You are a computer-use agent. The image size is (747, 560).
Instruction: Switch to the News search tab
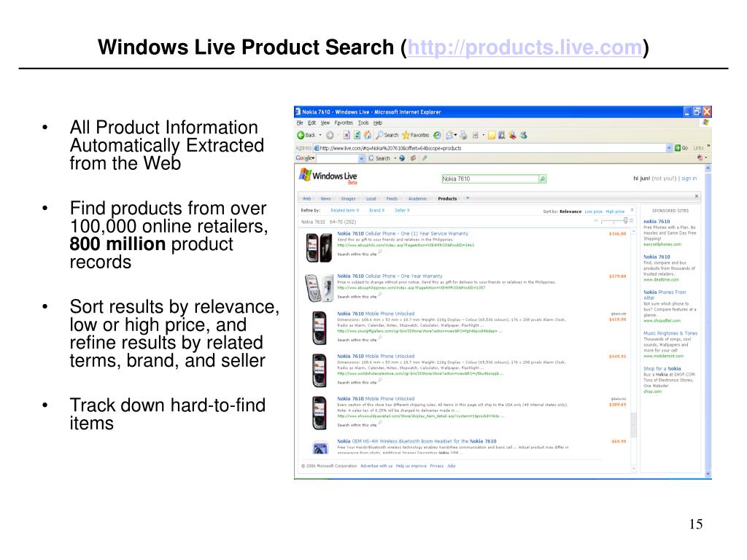tap(326, 198)
